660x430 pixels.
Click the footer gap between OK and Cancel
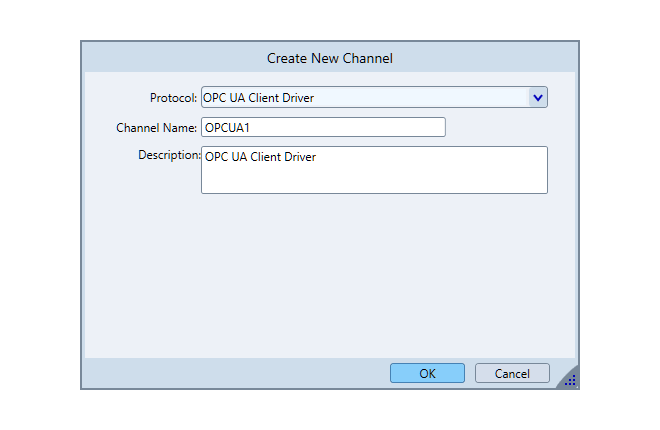pyautogui.click(x=470, y=373)
